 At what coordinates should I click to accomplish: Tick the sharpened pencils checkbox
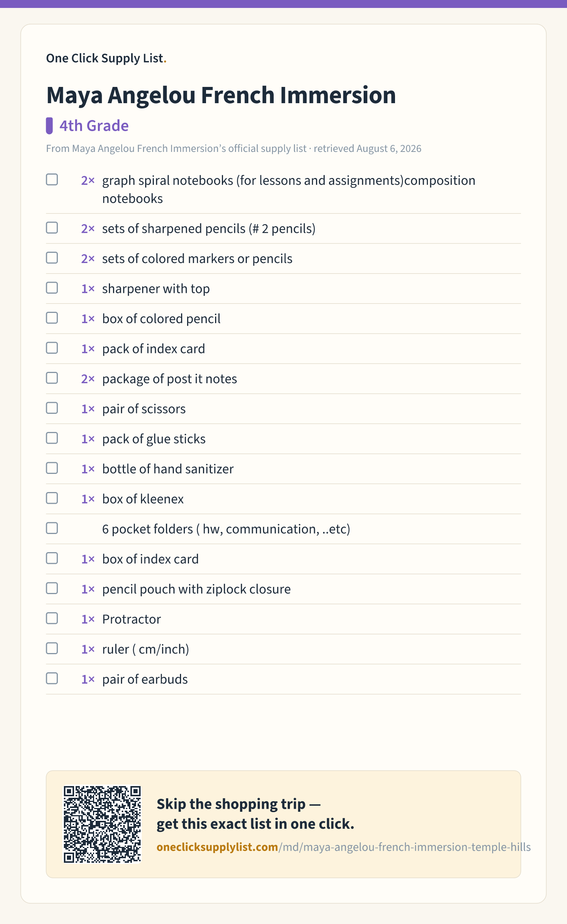pyautogui.click(x=52, y=228)
